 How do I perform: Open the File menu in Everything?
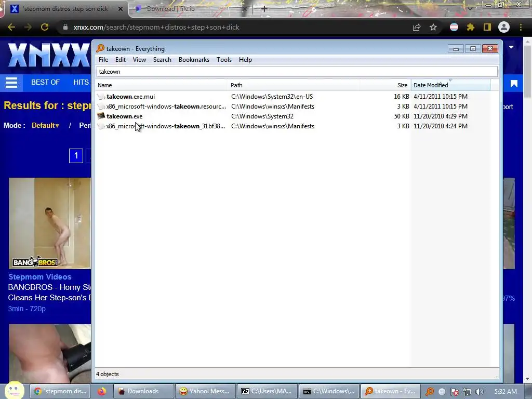click(x=103, y=60)
